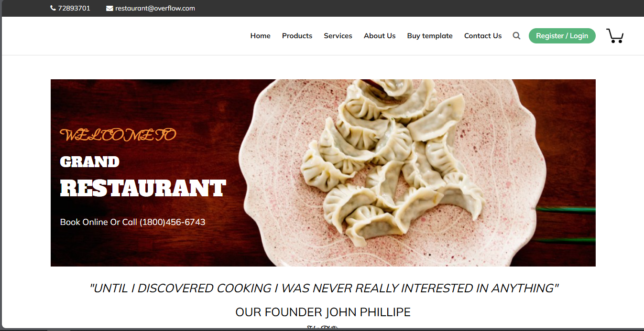
Task: Click the founder cooking quote text
Action: [324, 288]
